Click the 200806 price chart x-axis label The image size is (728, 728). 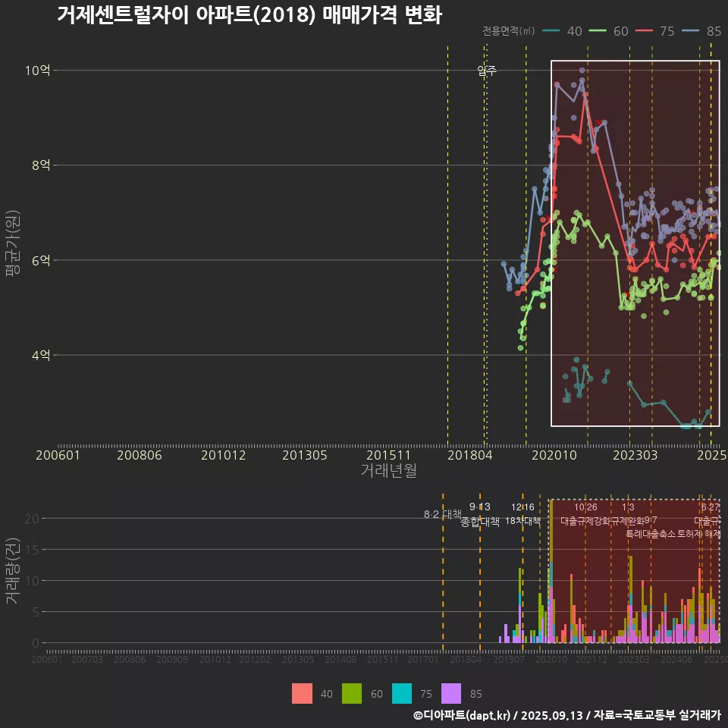click(140, 455)
